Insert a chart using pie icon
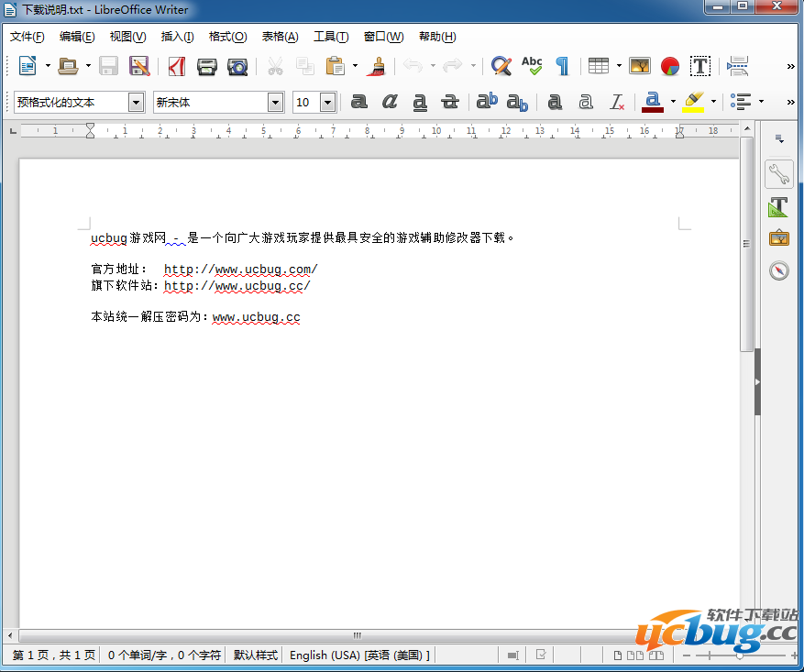The width and height of the screenshot is (804, 672). click(670, 66)
